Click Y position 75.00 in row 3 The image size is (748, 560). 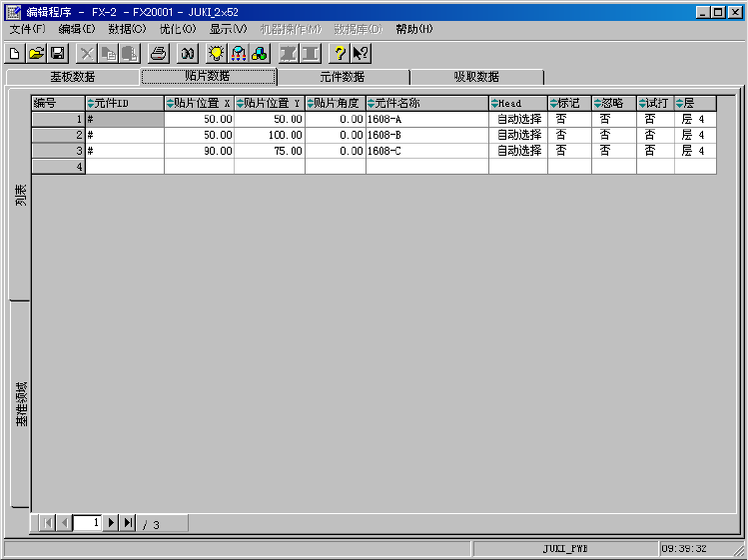coord(270,151)
